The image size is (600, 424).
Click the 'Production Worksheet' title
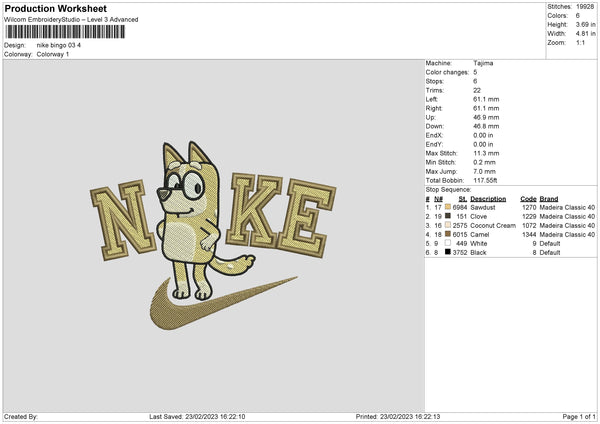click(56, 8)
